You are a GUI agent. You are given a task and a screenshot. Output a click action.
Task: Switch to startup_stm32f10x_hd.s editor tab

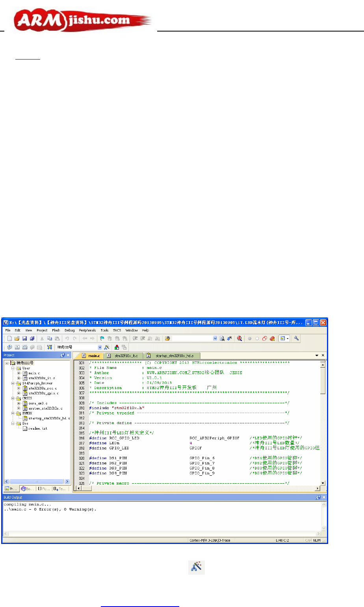click(x=173, y=356)
